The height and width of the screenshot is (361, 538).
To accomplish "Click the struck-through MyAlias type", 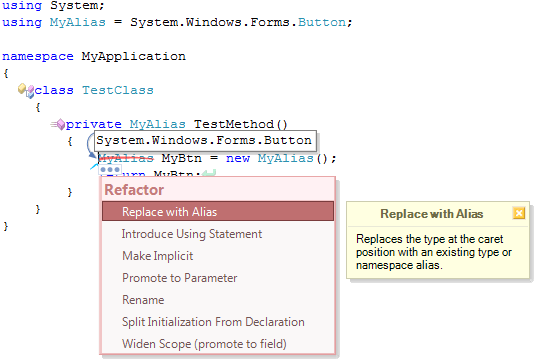I will [126, 158].
